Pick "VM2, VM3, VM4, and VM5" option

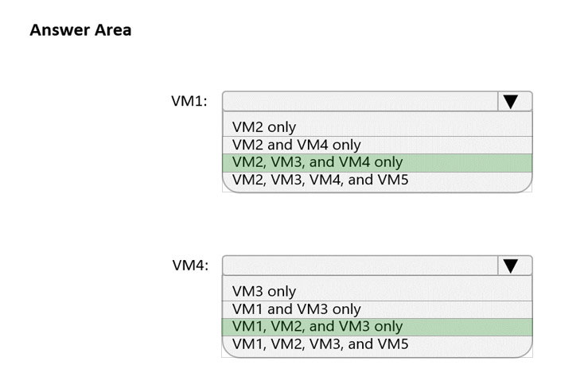coord(321,180)
